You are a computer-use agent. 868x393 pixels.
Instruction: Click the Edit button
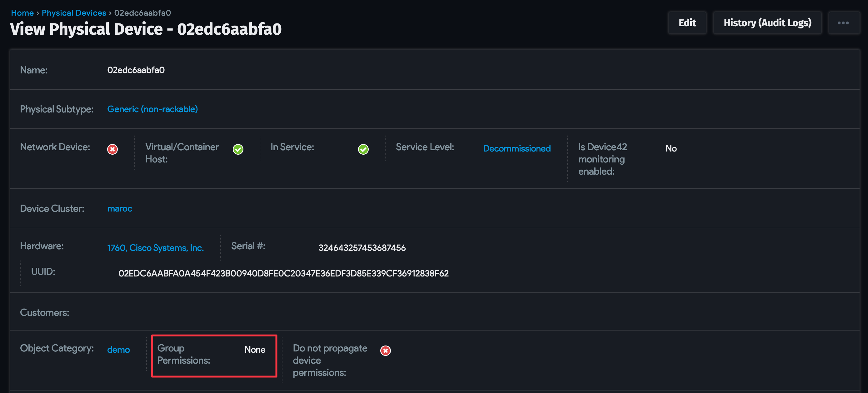687,23
